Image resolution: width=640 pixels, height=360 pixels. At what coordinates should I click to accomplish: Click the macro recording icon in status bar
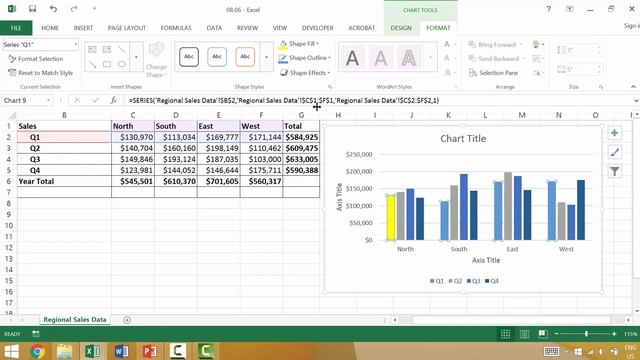36,334
